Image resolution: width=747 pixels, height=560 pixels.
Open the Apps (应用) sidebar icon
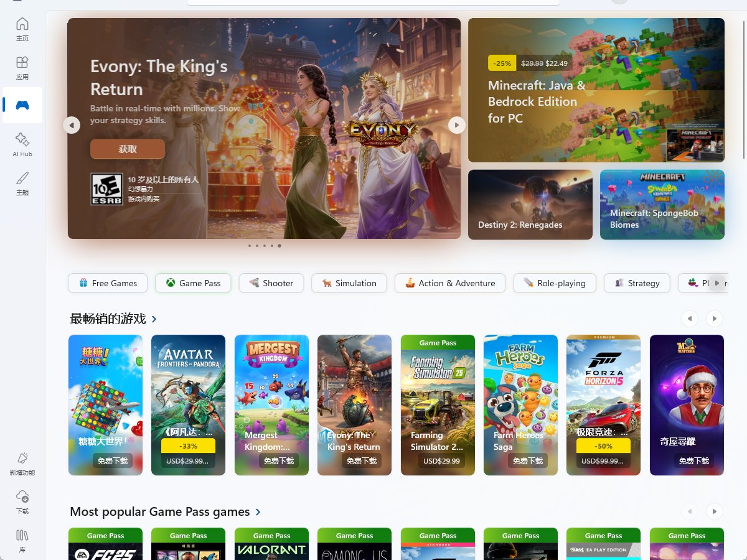click(x=22, y=68)
